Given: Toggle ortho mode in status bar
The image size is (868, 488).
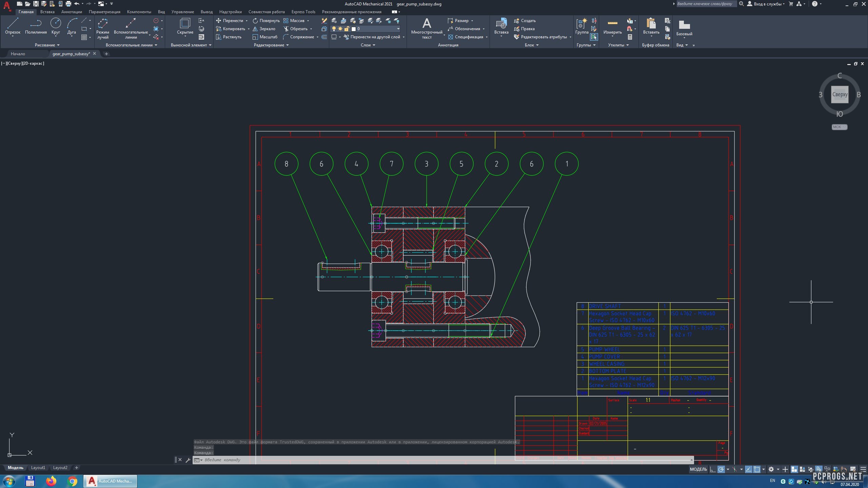Looking at the screenshot, I should pos(713,469).
